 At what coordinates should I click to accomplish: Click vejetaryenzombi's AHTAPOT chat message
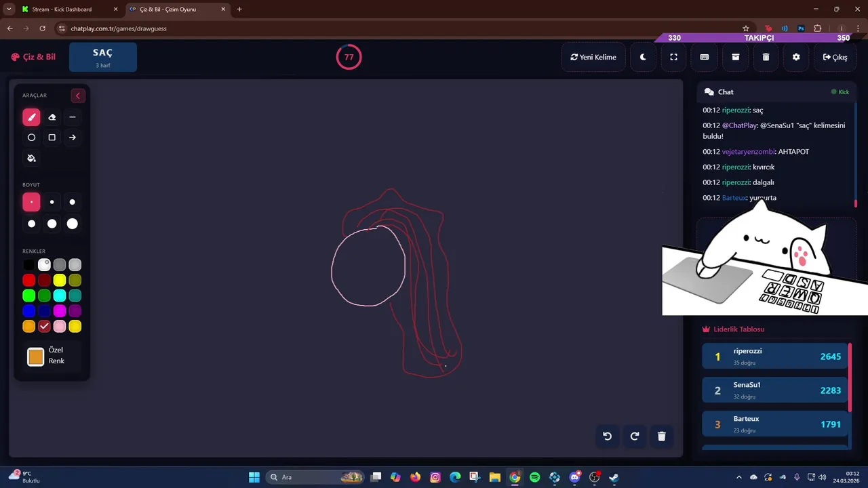click(x=756, y=152)
